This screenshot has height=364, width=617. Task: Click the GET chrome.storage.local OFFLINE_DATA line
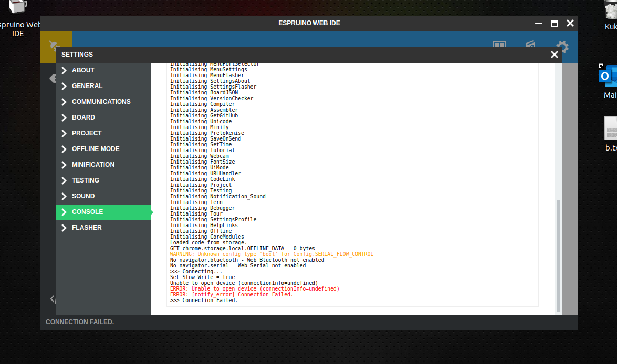pos(243,249)
